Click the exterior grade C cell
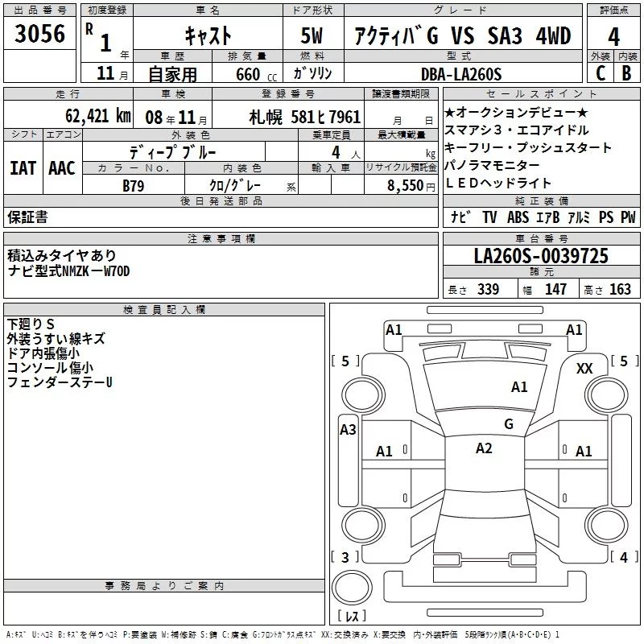The image size is (644, 644). coord(600,72)
